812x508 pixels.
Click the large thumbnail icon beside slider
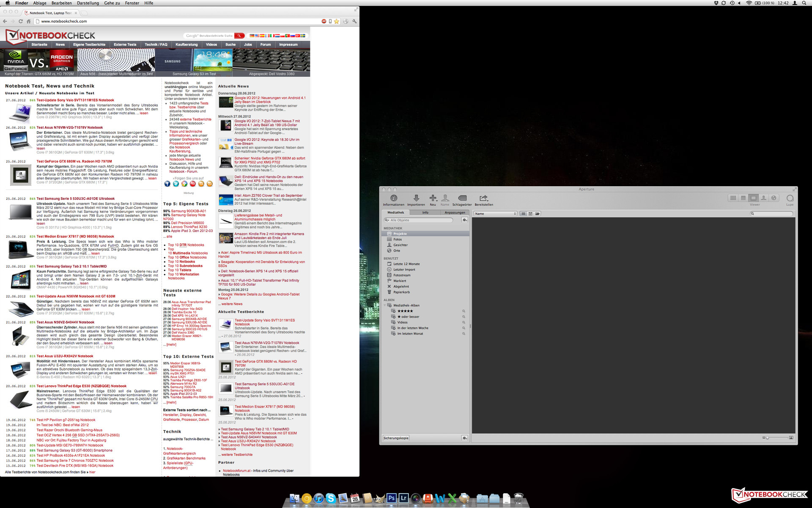click(x=791, y=438)
